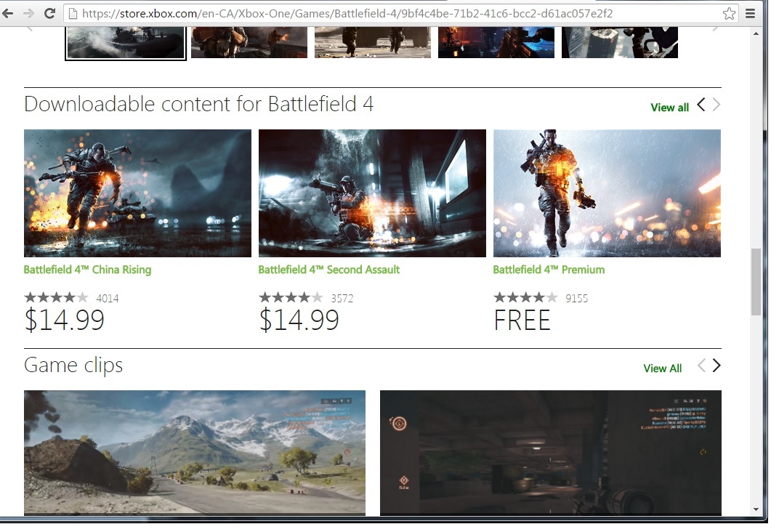Click the address bar URL
Viewport: 779px width, 532px height.
coord(347,13)
